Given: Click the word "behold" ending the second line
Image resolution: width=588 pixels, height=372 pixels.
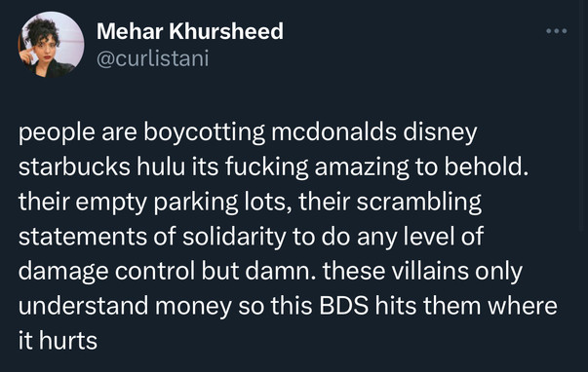Looking at the screenshot, I should (487, 167).
